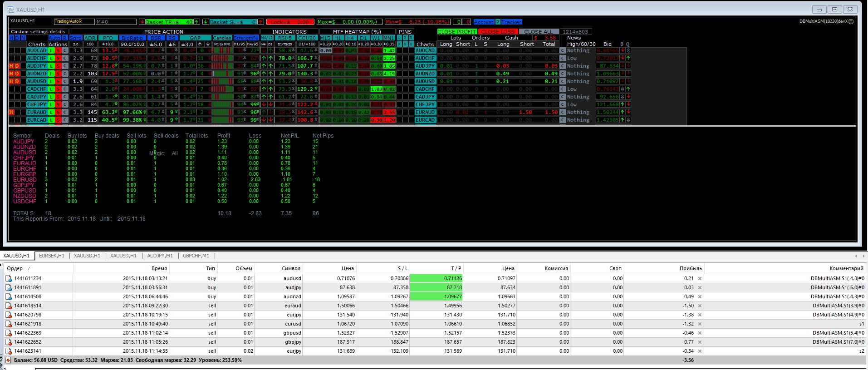The height and width of the screenshot is (370, 868).
Task: Close the gbpjpy order with its x
Action: click(700, 342)
